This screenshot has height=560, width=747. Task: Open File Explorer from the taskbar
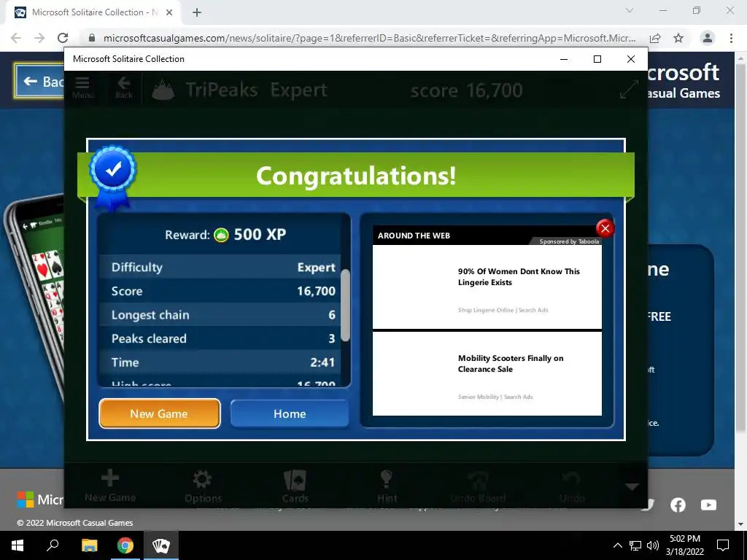coord(89,545)
